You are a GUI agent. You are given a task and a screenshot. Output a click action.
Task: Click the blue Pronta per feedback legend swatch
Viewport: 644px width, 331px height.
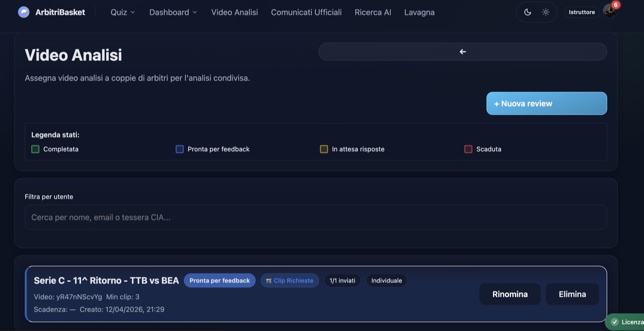180,149
